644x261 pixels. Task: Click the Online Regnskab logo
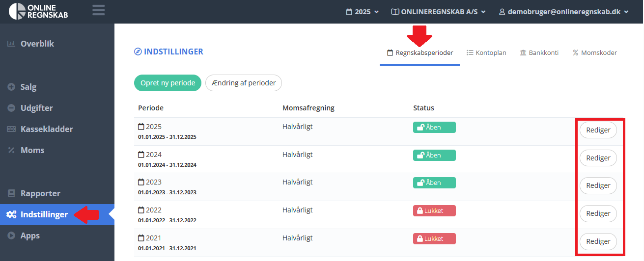point(38,11)
